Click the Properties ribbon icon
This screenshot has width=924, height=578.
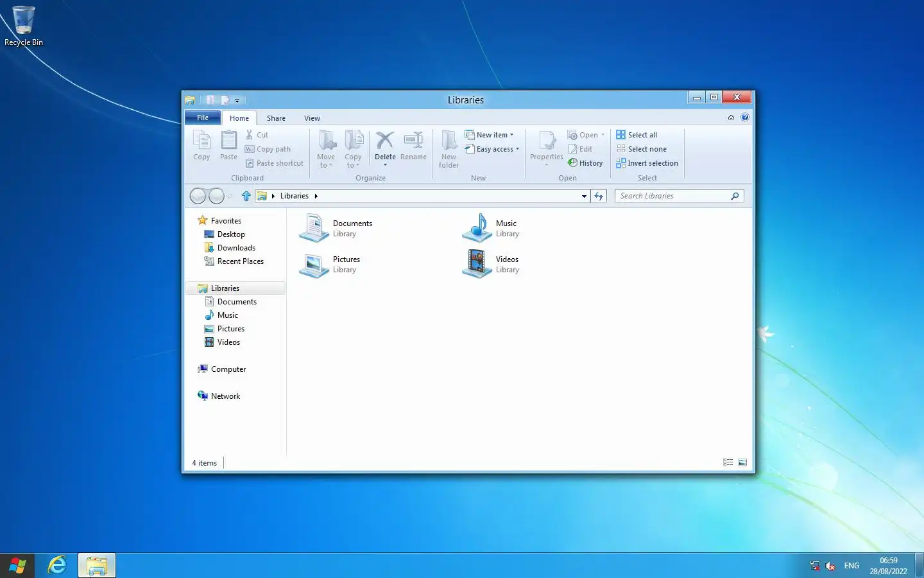pyautogui.click(x=547, y=140)
